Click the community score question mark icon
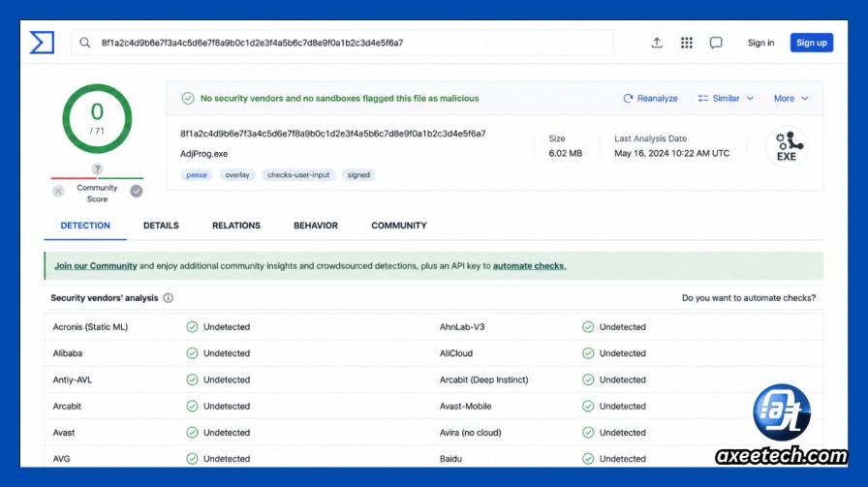868x487 pixels. (x=97, y=168)
